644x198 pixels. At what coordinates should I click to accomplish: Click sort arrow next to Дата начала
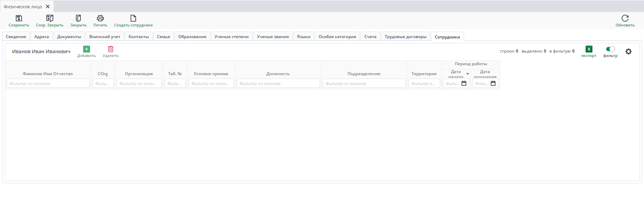(467, 74)
